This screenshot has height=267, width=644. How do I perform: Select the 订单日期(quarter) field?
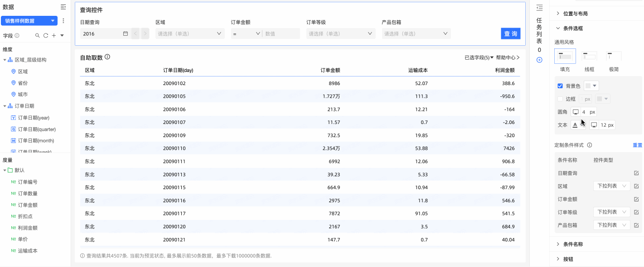[37, 129]
